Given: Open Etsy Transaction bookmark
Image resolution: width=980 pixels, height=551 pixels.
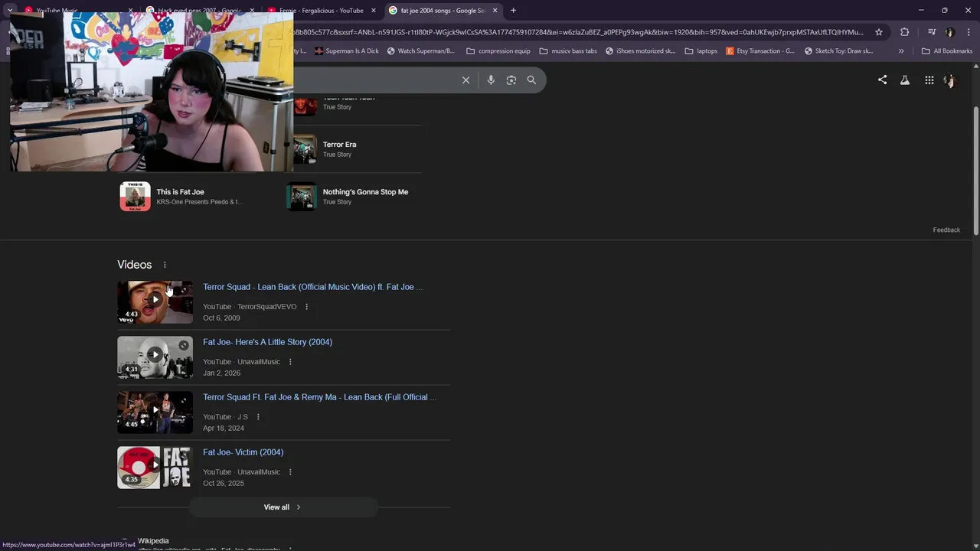Looking at the screenshot, I should pos(760,51).
